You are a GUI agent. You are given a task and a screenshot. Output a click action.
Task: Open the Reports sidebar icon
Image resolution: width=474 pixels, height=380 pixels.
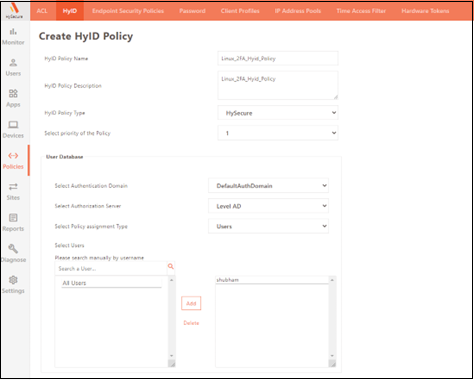(x=13, y=218)
